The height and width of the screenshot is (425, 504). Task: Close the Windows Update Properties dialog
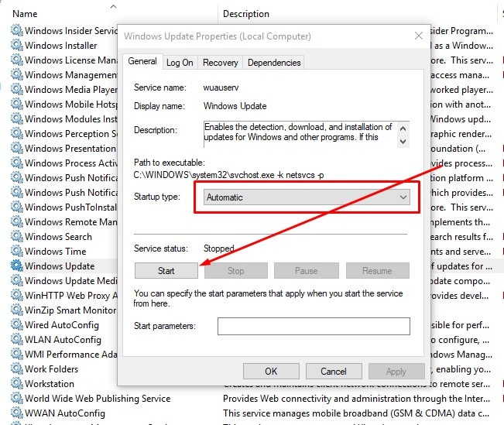coord(419,36)
